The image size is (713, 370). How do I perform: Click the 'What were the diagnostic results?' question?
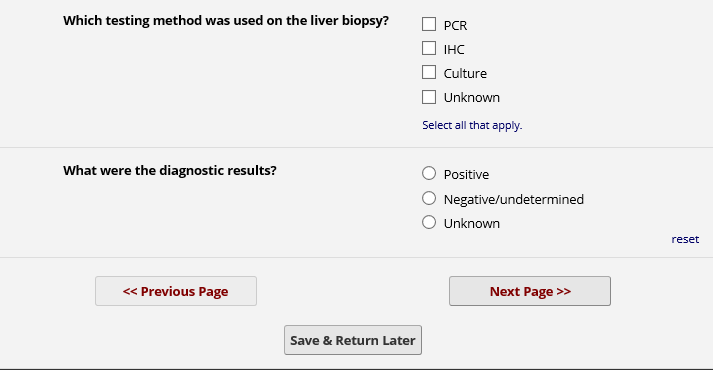coord(170,170)
